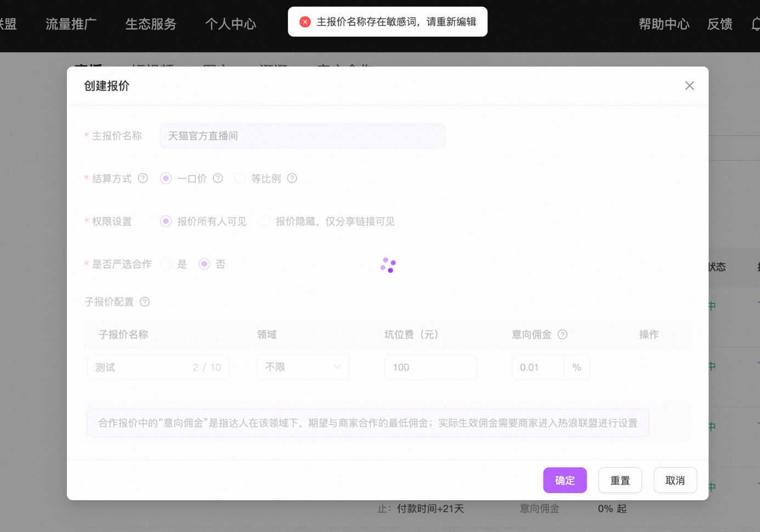Focus the 意向佣金 field showing 0.01
Viewport: 760px width, 532px height.
coord(537,367)
